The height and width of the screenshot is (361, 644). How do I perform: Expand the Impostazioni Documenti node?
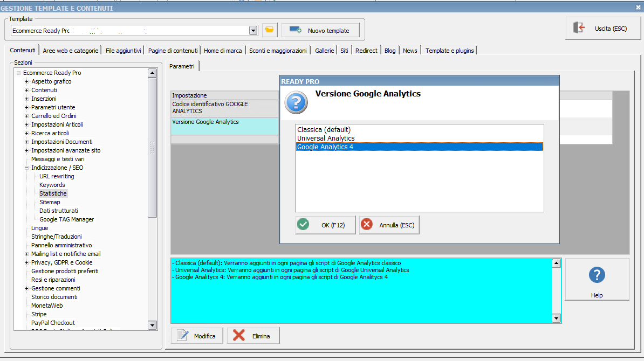[26, 142]
